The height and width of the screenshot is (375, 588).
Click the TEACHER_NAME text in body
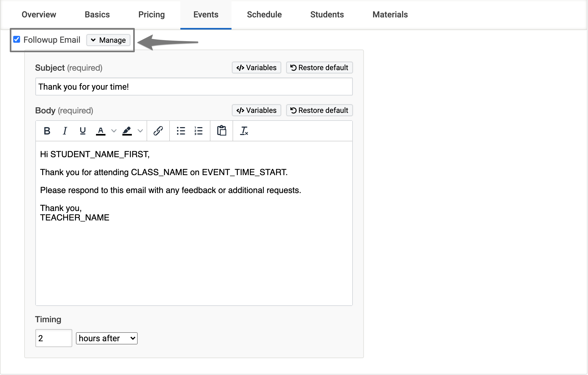[75, 218]
